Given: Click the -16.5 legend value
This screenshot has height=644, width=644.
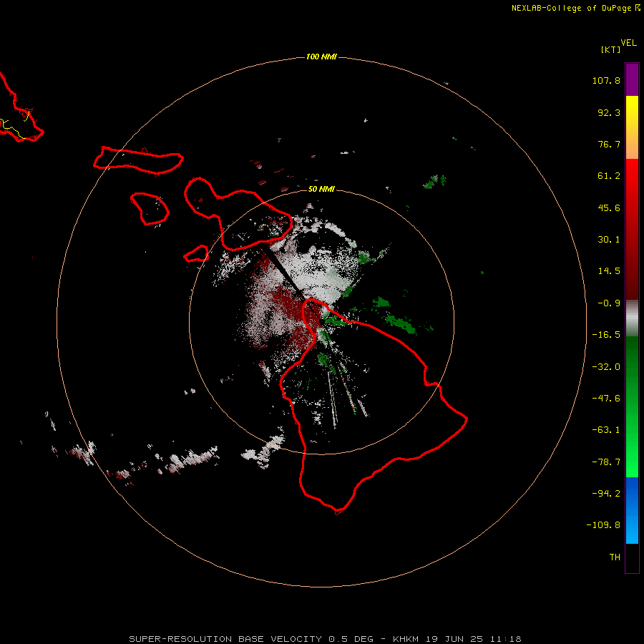Looking at the screenshot, I should (606, 335).
